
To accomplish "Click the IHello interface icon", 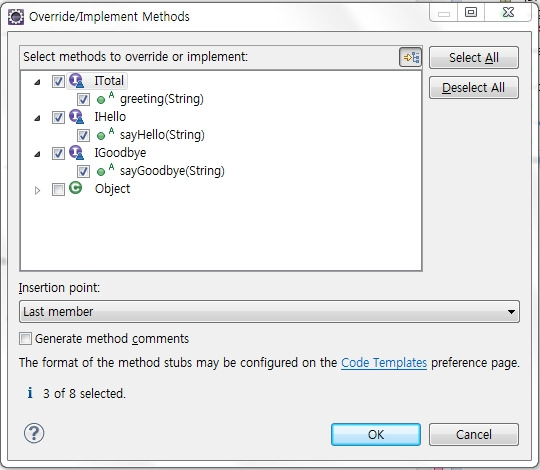I will (76, 117).
